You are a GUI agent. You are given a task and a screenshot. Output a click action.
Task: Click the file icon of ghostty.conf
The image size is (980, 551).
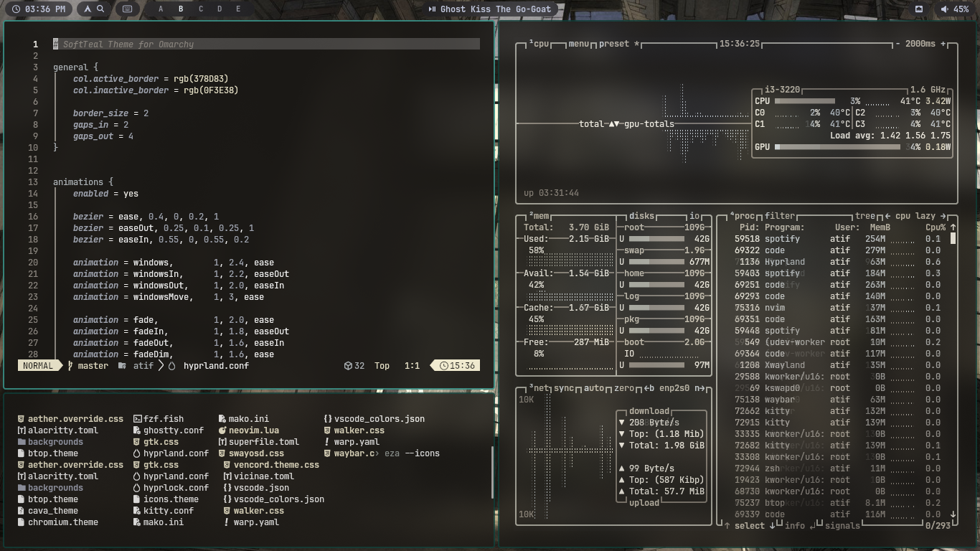point(137,430)
